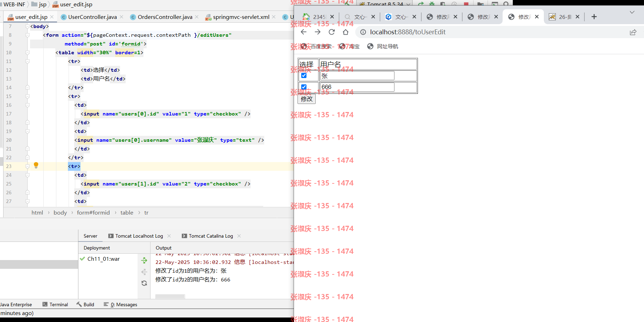This screenshot has width=644, height=322.
Task: Collapse the tr fold on line 23
Action: point(27,166)
